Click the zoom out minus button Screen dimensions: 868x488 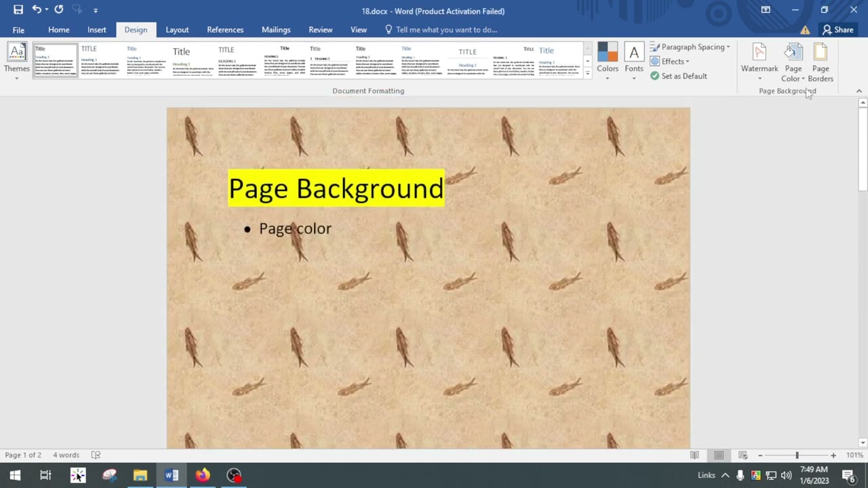pos(760,455)
